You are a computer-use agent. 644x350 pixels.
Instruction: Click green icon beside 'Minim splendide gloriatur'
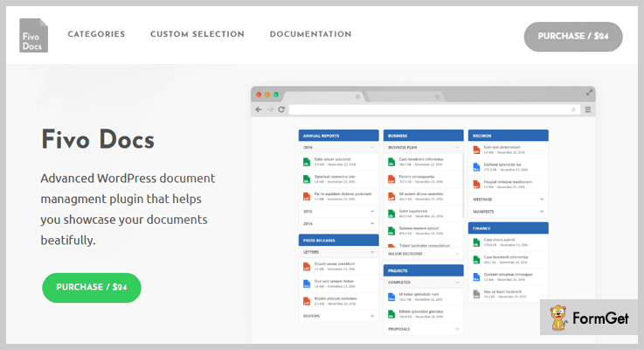(x=391, y=314)
